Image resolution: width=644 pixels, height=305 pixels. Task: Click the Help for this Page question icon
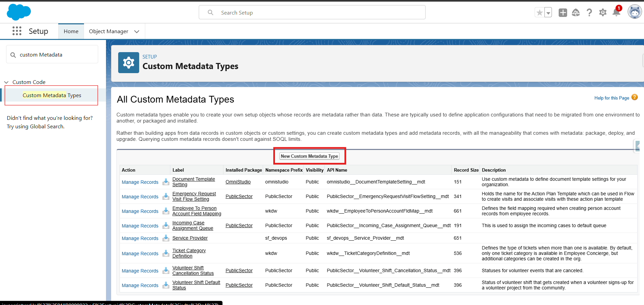tap(635, 97)
